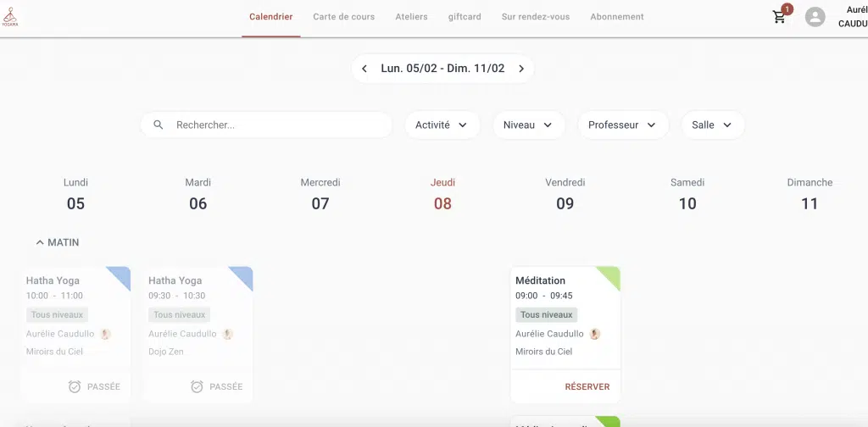Image resolution: width=868 pixels, height=427 pixels.
Task: Click alarm clock icon on Monday Hatha Yoga
Action: (x=75, y=386)
